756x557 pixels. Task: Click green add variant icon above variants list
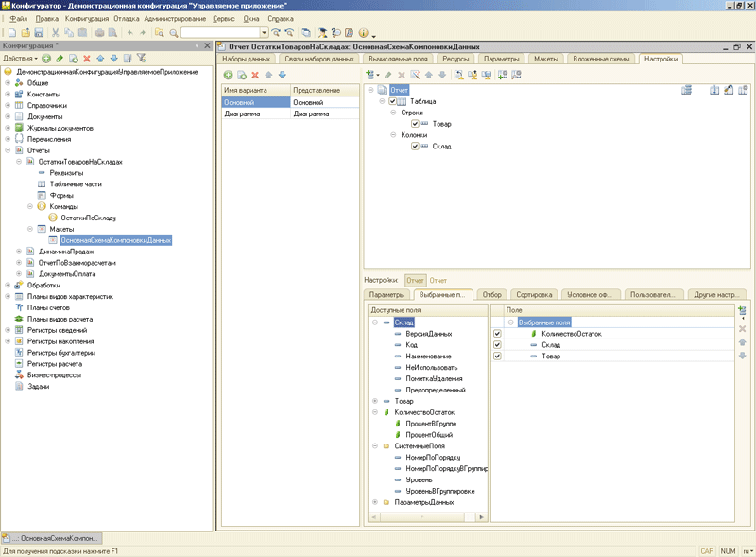(228, 75)
